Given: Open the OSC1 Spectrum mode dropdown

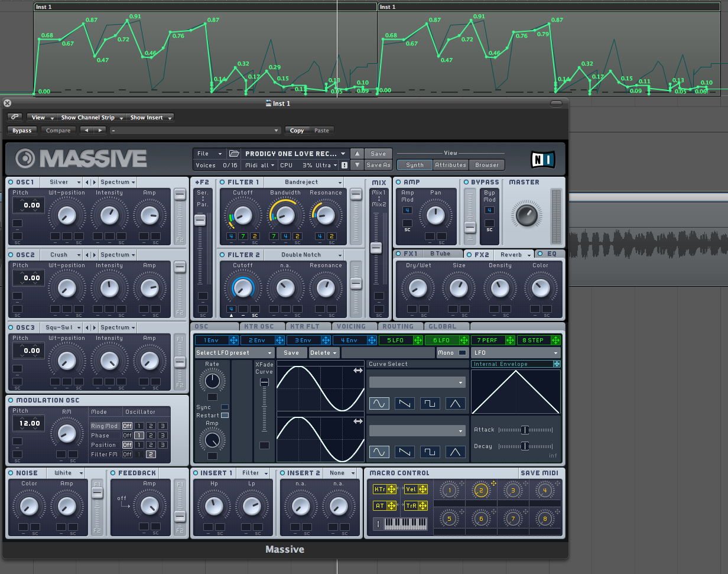Looking at the screenshot, I should point(118,182).
